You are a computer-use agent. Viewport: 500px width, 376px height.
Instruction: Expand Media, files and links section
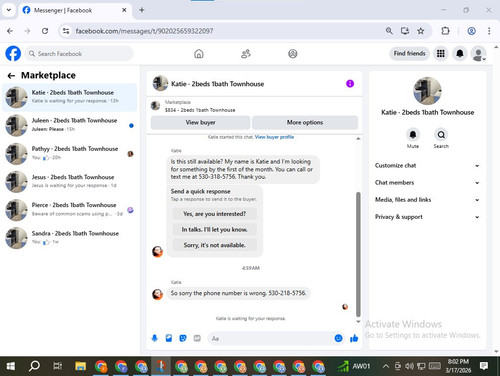click(427, 200)
